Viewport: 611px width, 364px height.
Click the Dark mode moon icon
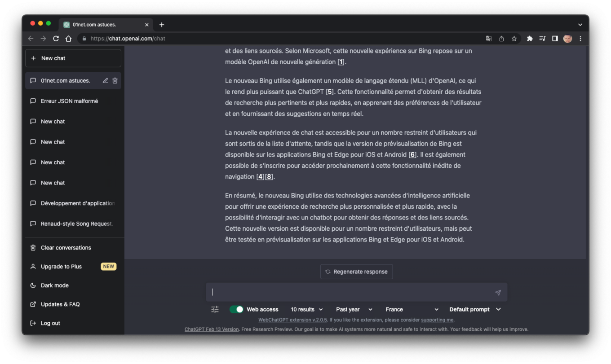tap(33, 285)
